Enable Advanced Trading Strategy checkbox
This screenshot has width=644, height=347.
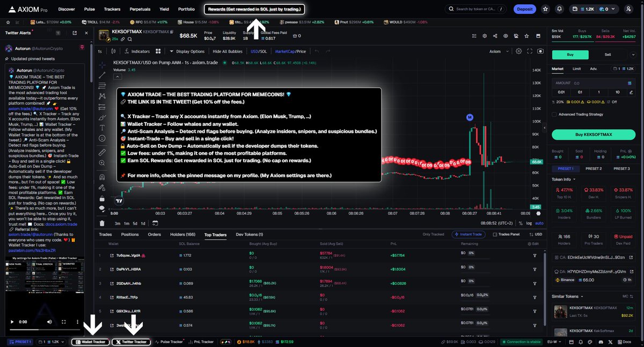[x=554, y=114]
